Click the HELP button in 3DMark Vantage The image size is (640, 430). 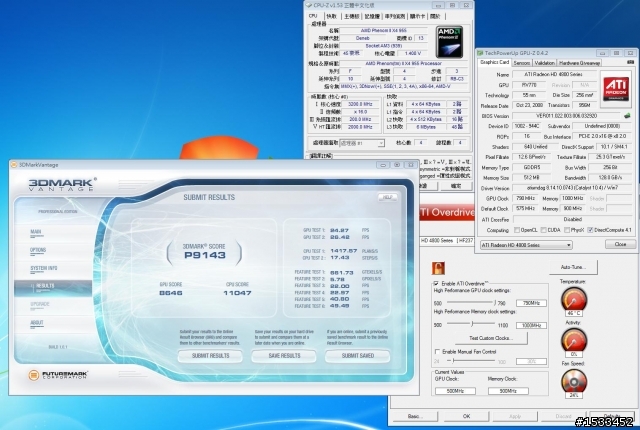387,197
